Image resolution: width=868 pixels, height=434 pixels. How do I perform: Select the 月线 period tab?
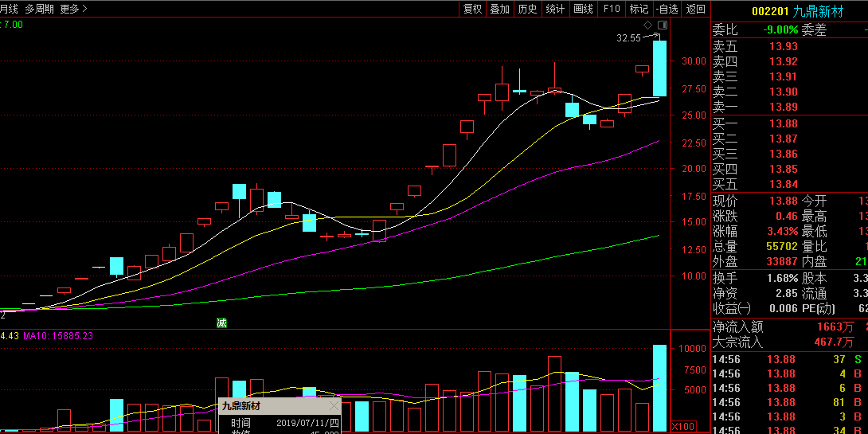pos(8,9)
